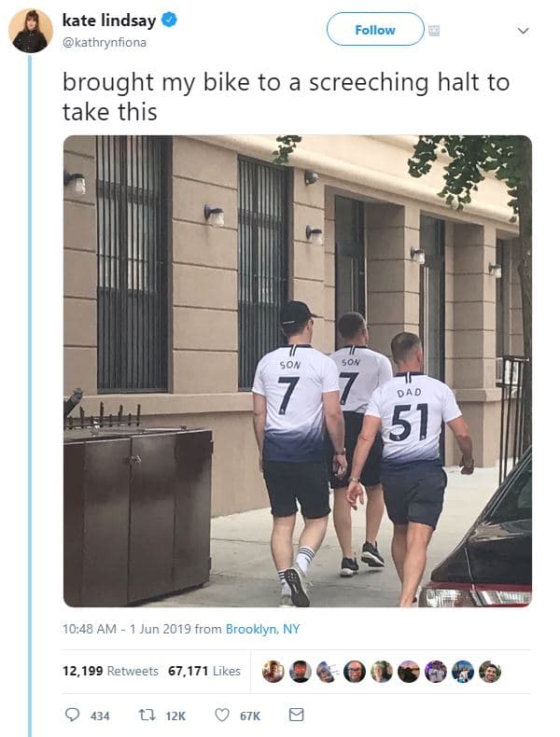The image size is (560, 737).
Task: View the 12,199 Retweets list
Action: click(x=110, y=671)
